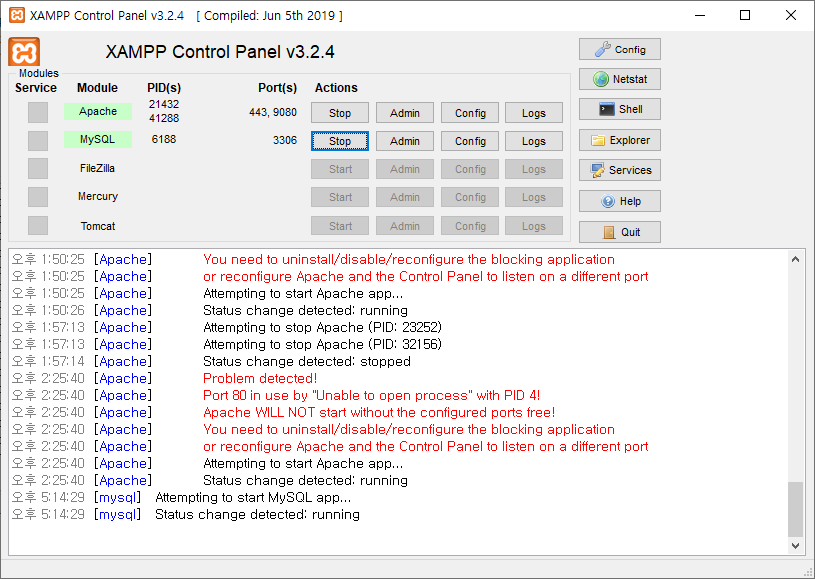
Task: Start the FileZilla module
Action: [x=340, y=169]
